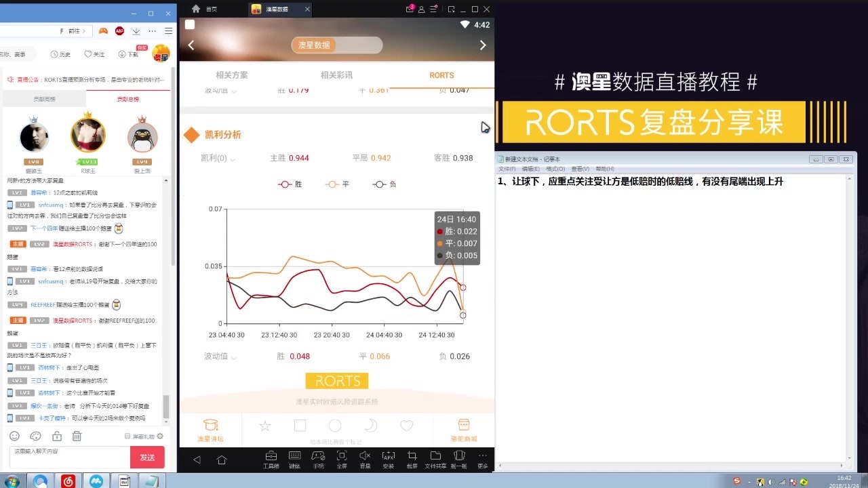Click the shake (摇一摇) icon

coord(459,460)
